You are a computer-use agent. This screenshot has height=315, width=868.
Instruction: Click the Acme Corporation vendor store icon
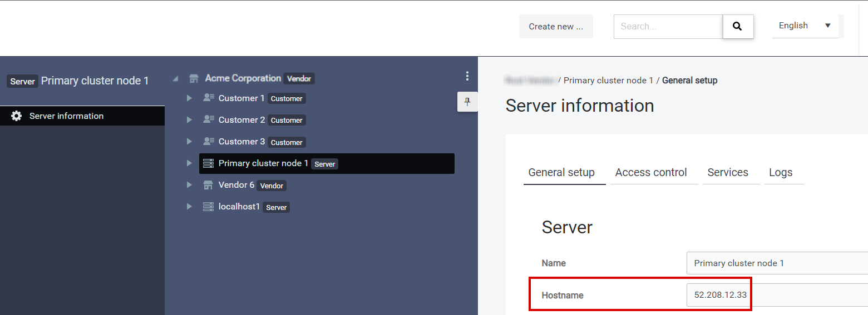tap(194, 78)
